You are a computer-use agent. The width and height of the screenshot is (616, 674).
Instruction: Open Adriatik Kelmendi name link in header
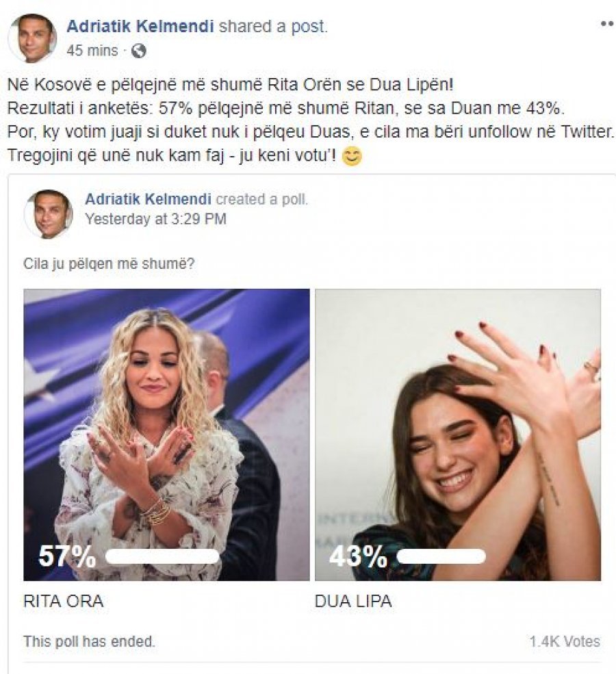click(x=140, y=26)
